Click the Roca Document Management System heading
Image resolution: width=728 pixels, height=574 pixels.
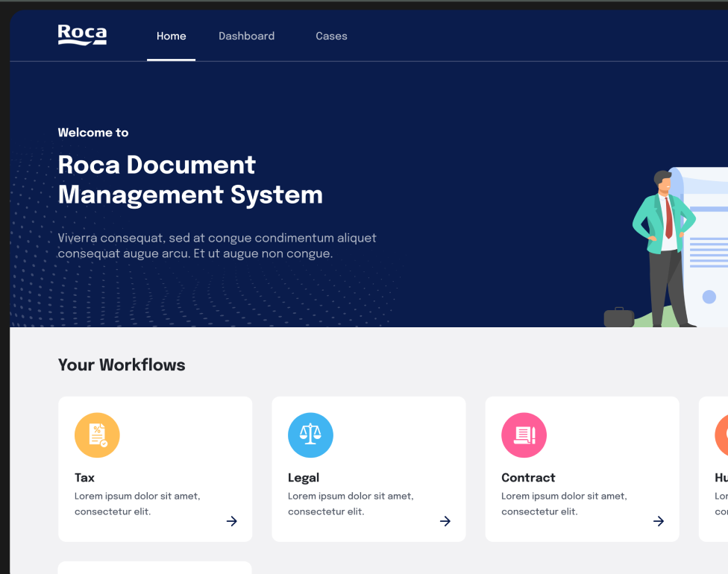point(190,180)
